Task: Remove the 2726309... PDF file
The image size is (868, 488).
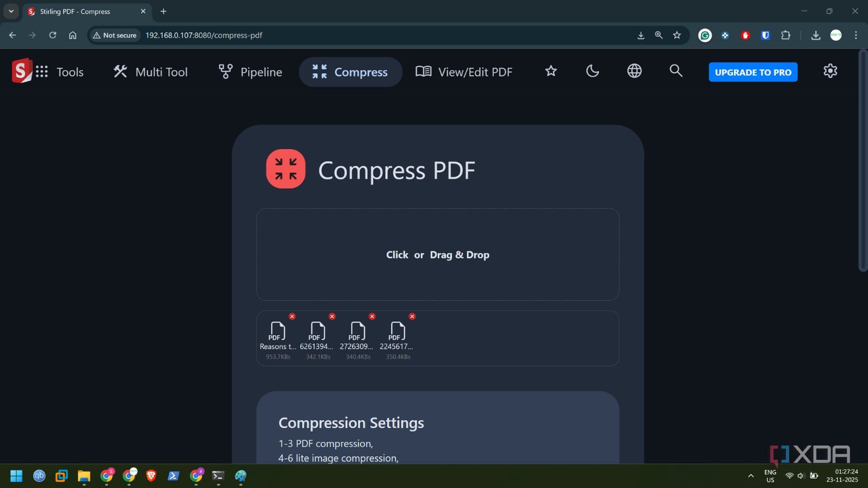Action: (372, 316)
